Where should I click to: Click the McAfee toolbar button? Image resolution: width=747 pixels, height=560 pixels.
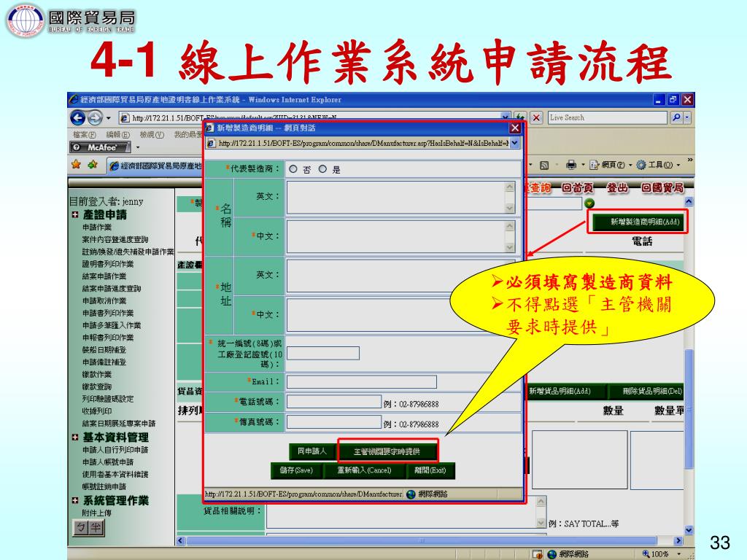pos(100,147)
